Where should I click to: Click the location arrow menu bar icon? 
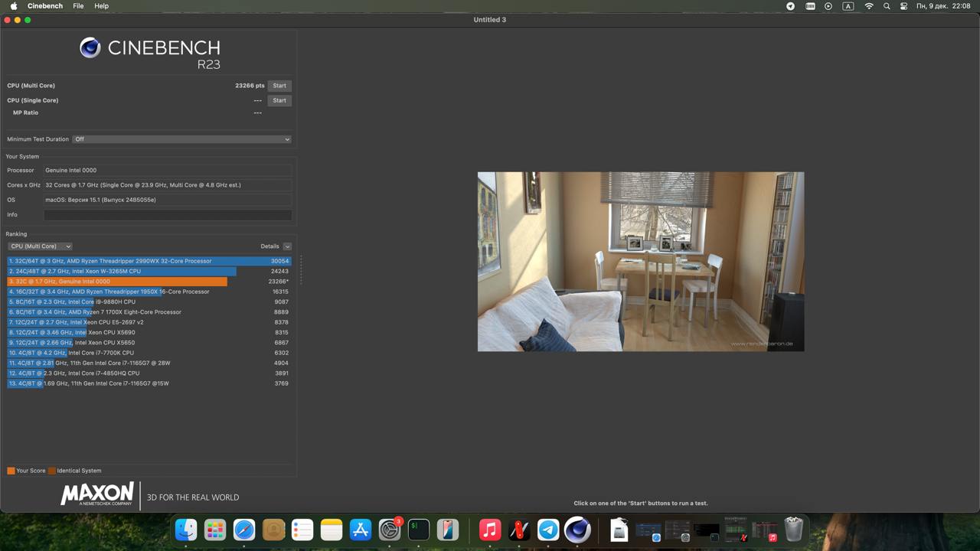pos(791,6)
